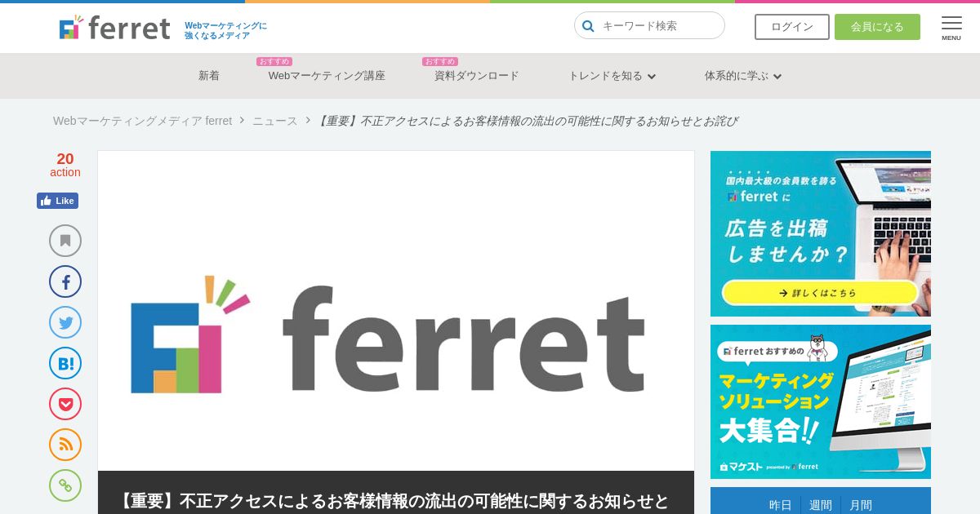Select the 昨日 ranking tab

point(781,505)
